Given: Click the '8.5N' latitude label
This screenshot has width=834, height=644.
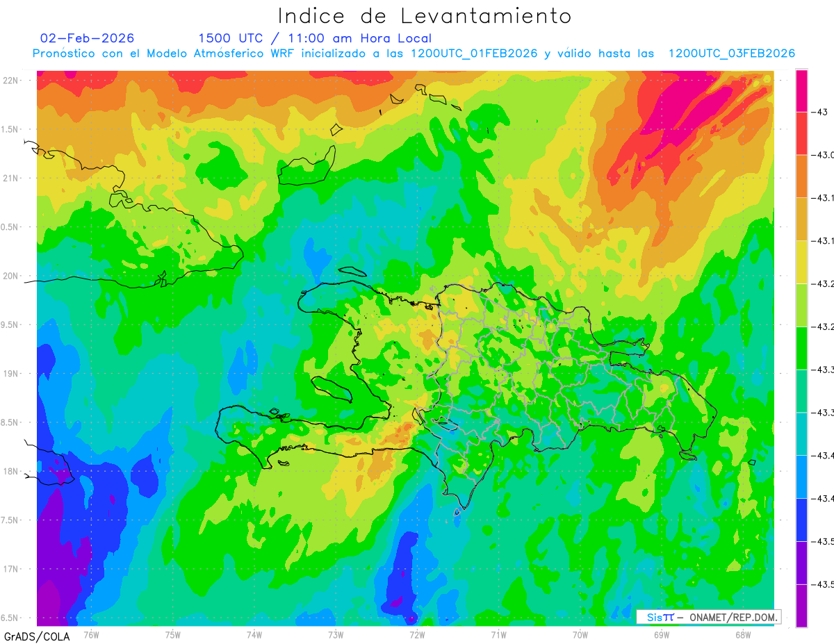Looking at the screenshot, I should point(10,422).
